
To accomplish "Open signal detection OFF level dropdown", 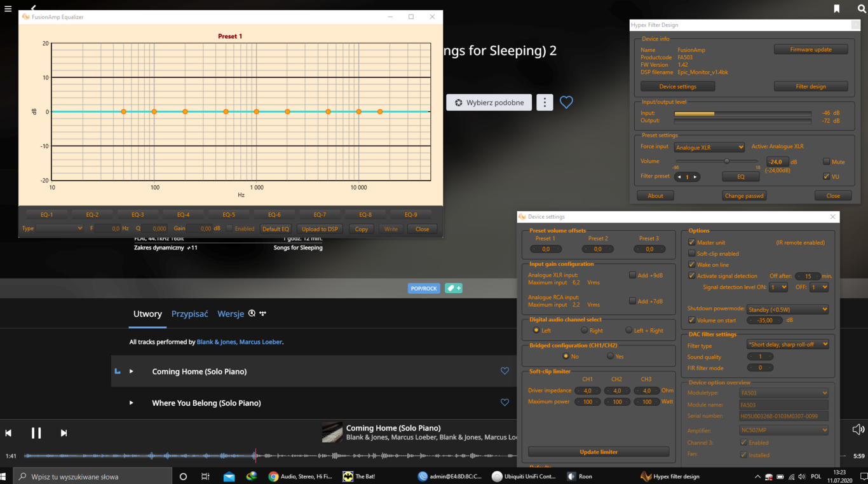I will [x=820, y=287].
